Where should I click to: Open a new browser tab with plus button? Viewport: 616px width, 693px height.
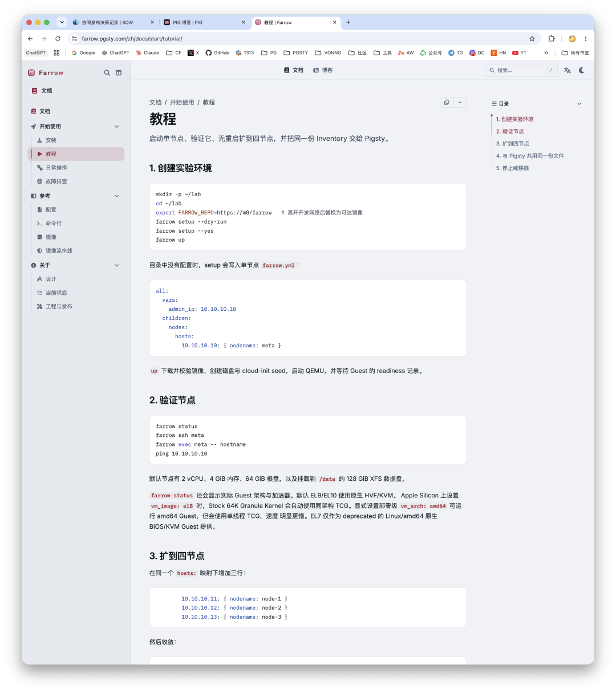click(348, 22)
